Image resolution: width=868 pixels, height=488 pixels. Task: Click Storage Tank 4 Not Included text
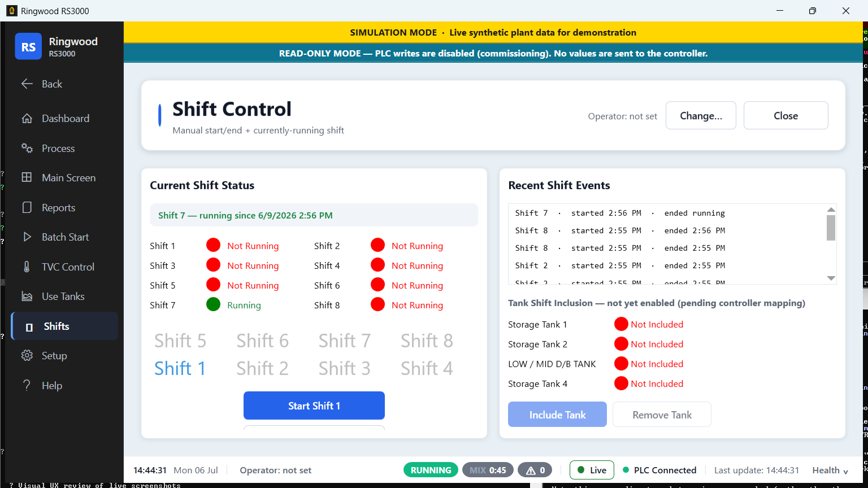(x=657, y=384)
